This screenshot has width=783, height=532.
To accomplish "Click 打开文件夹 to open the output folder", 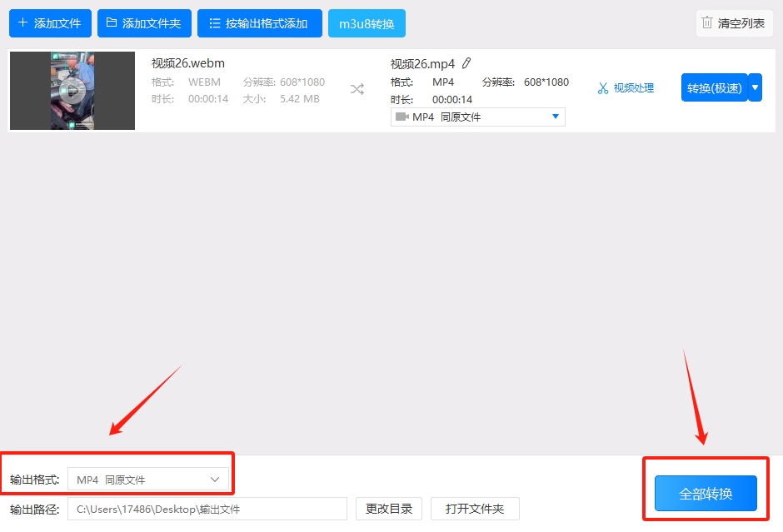I will (475, 509).
